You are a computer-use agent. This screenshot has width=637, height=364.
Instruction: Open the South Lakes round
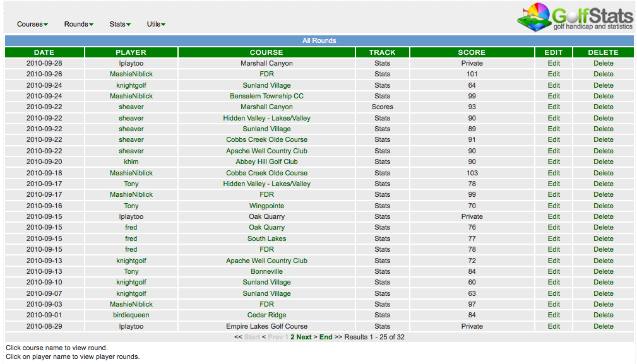[x=266, y=238]
